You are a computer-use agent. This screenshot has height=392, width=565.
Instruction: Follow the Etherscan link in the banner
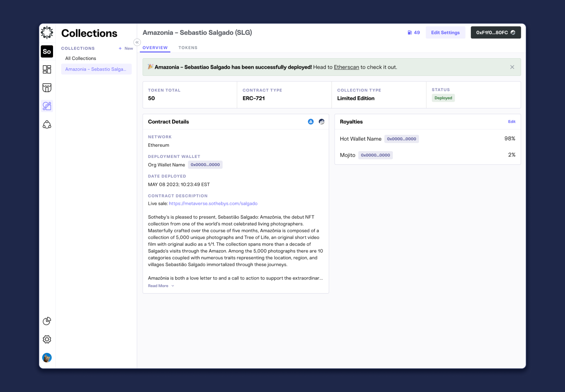pos(346,67)
